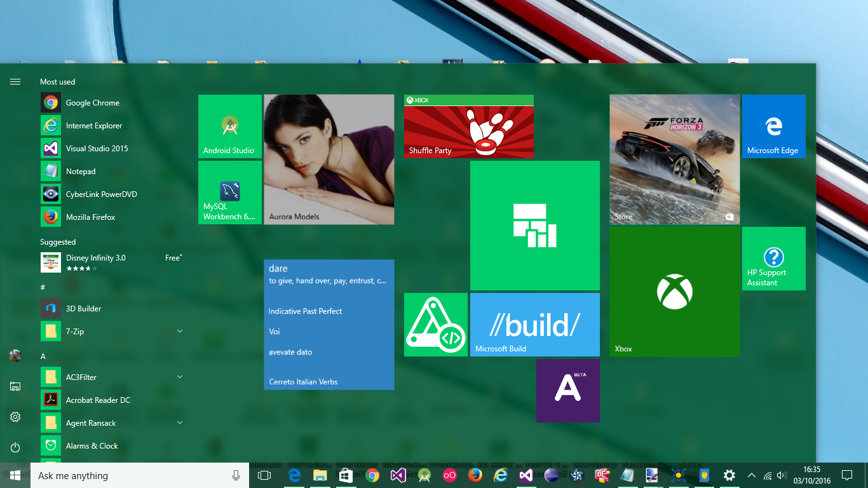The image size is (868, 488).
Task: Open Visual Studio 2015 in the list
Action: point(112,149)
